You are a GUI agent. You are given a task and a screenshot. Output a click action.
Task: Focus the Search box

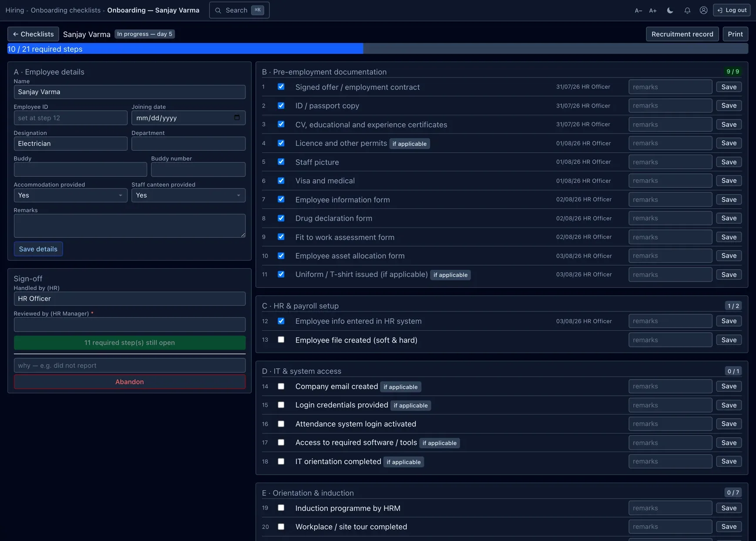click(239, 10)
